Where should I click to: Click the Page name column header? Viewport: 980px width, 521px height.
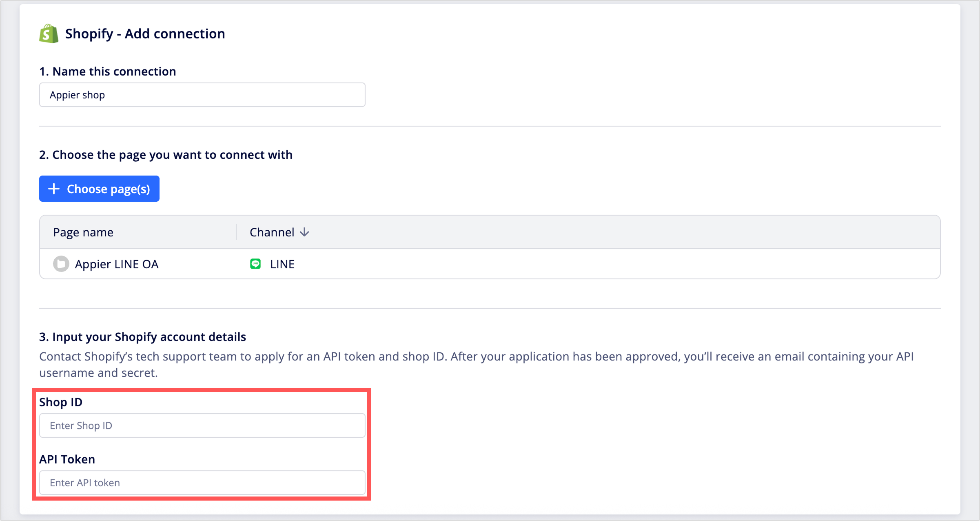pos(83,232)
